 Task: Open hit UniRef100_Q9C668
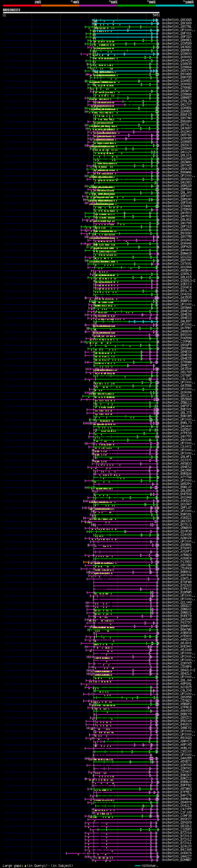click(177, 20)
